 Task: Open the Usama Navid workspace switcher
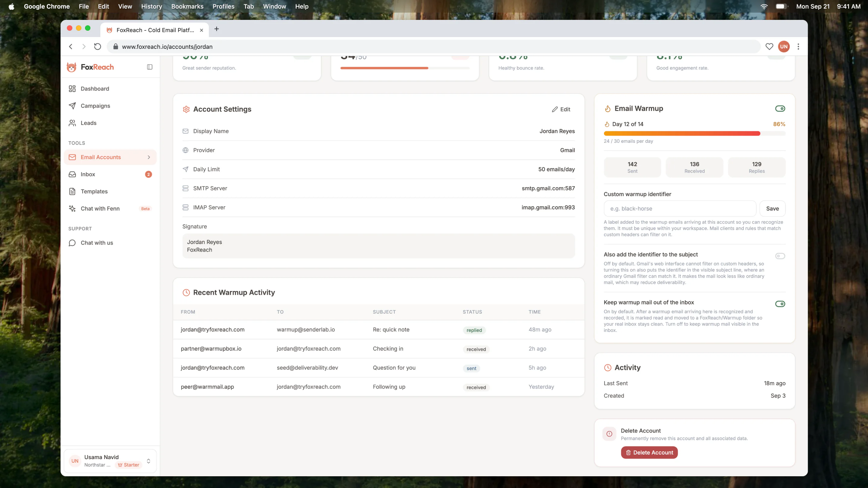point(110,461)
